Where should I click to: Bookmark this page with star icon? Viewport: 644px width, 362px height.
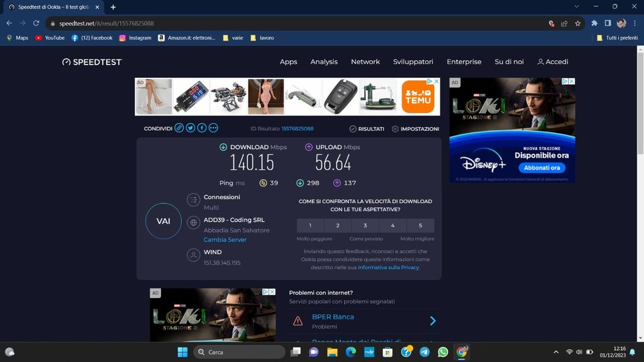click(577, 23)
